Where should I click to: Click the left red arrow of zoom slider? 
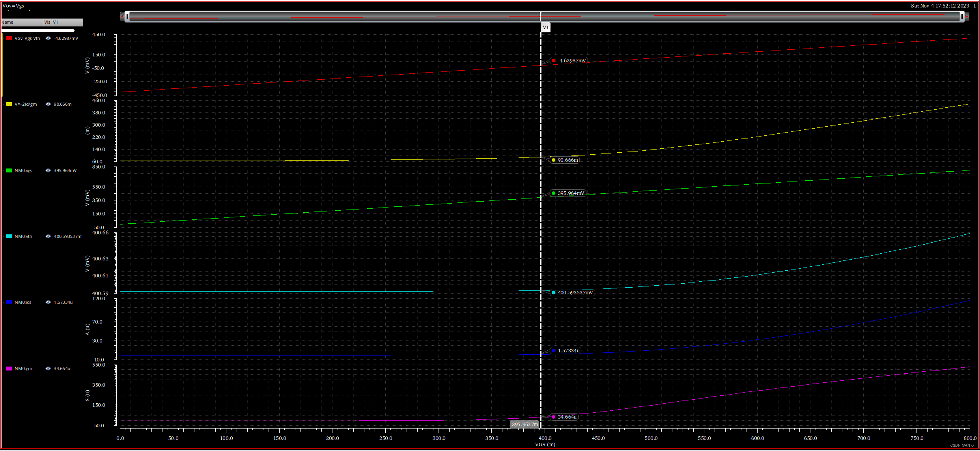(122, 17)
